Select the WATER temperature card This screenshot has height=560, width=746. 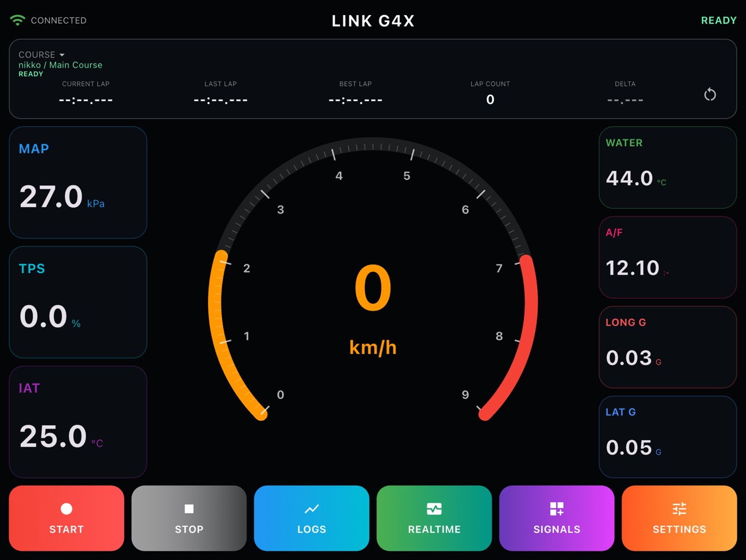(x=668, y=168)
